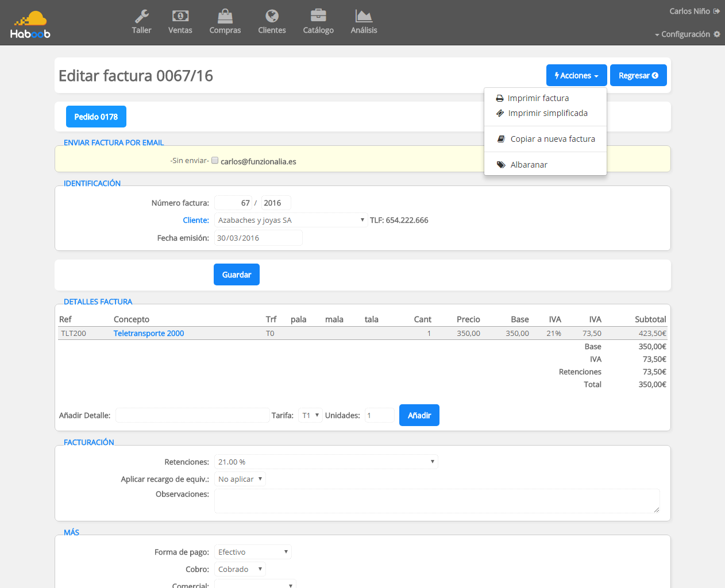This screenshot has width=725, height=588.
Task: Click the 21% IVA cell
Action: coord(554,333)
